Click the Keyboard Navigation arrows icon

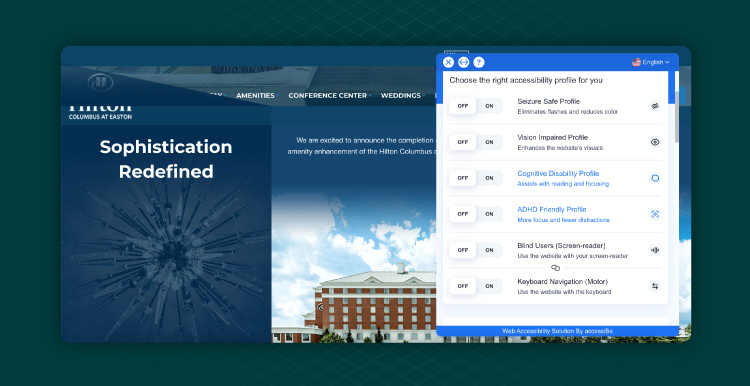[655, 286]
